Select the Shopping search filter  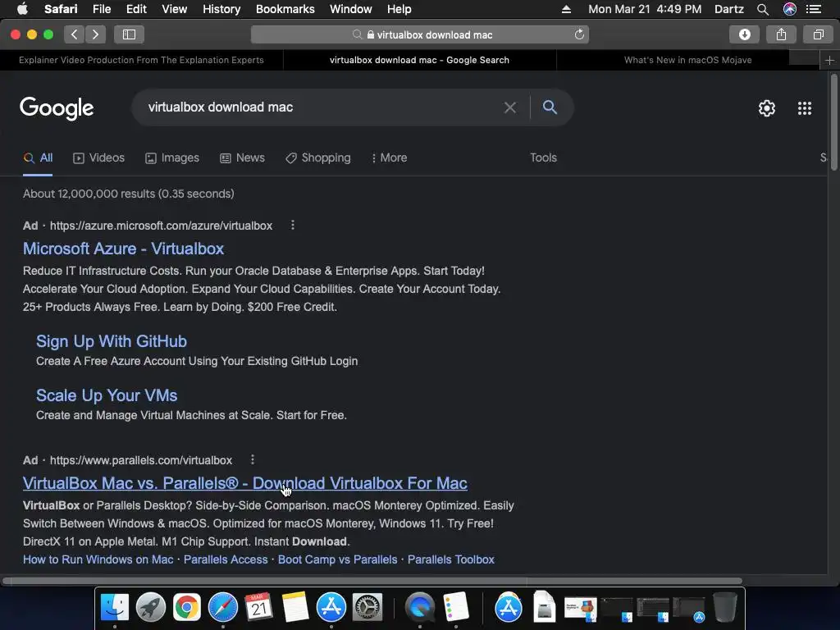click(x=318, y=158)
